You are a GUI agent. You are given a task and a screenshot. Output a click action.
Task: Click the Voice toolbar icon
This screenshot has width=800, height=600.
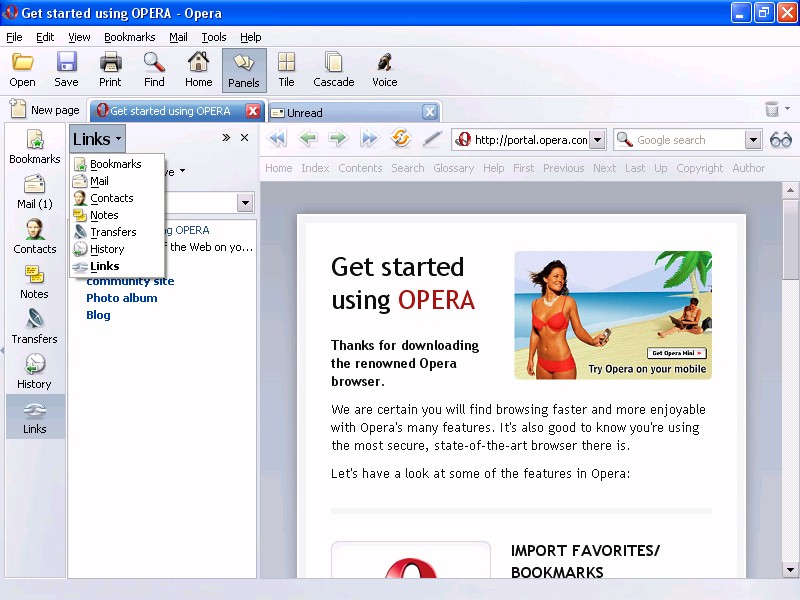point(384,70)
